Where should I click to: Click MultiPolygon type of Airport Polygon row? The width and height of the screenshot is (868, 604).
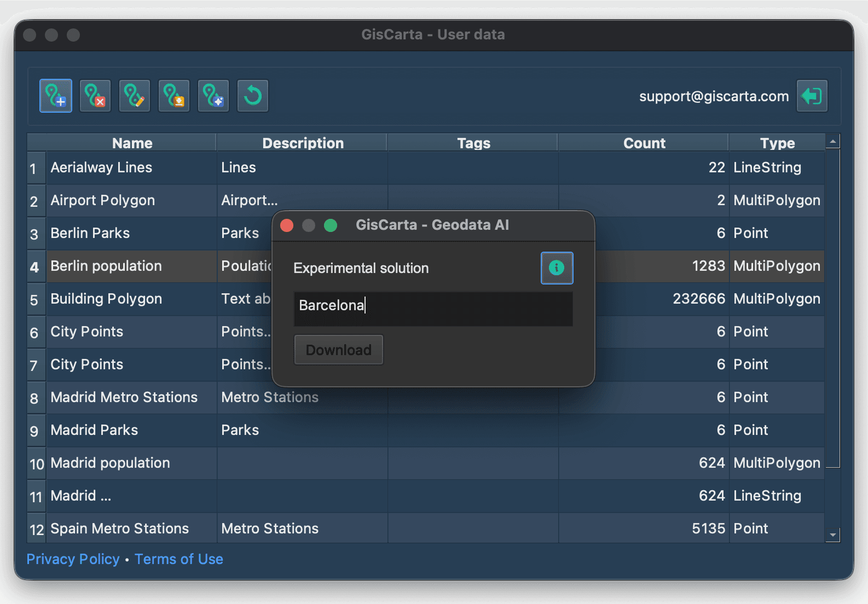pyautogui.click(x=777, y=200)
